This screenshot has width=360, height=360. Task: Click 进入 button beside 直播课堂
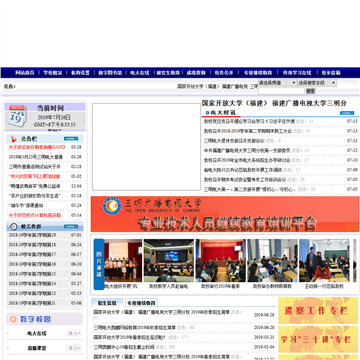click(x=74, y=348)
